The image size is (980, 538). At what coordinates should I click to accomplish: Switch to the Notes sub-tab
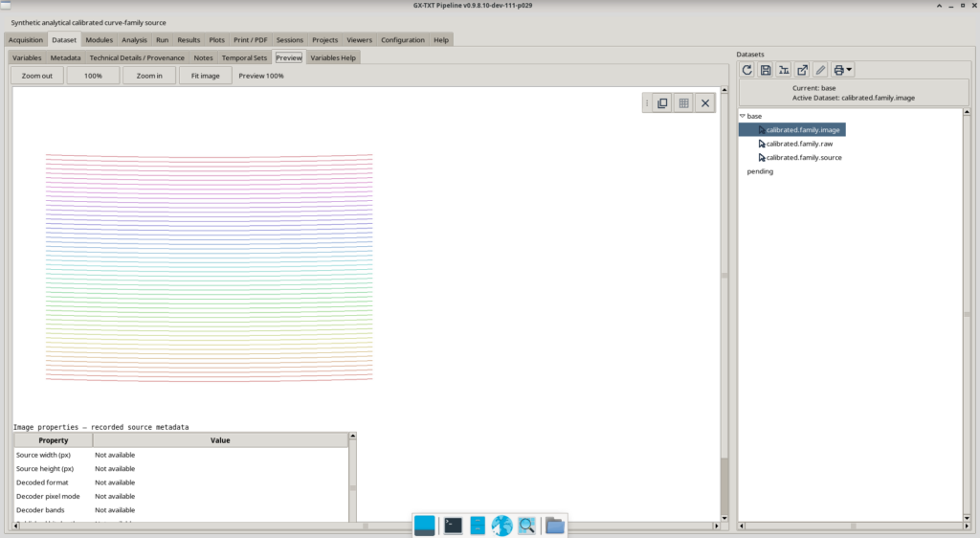203,58
